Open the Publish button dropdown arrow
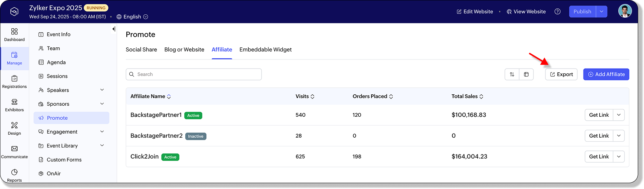The image size is (644, 189). (602, 12)
